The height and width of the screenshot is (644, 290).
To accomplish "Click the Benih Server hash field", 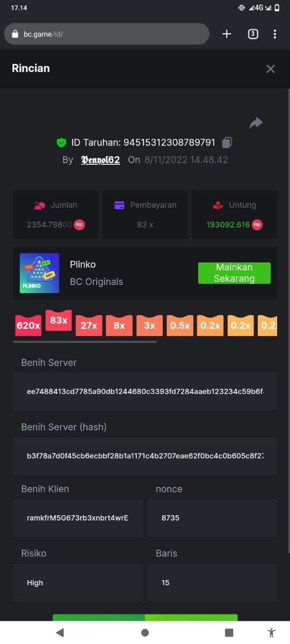I will point(145,456).
